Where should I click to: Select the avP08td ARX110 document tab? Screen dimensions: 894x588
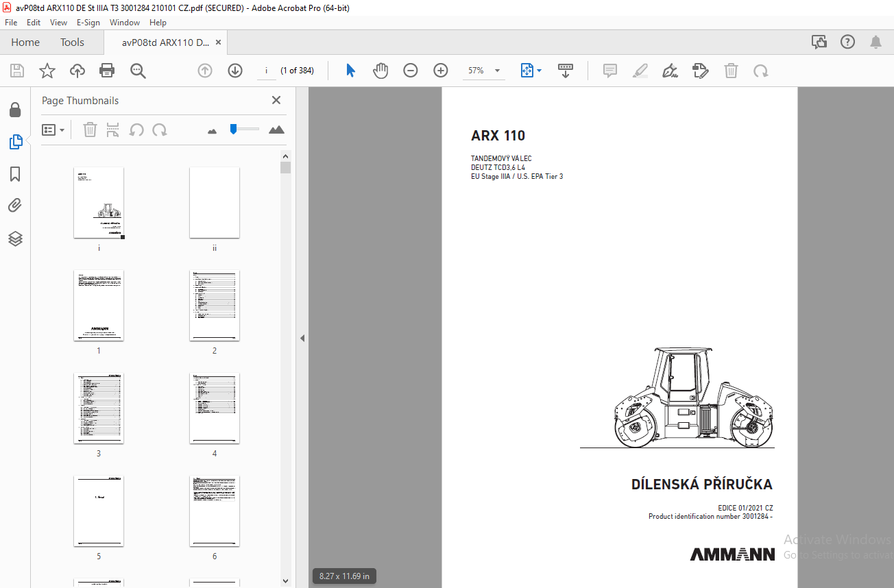coord(165,42)
